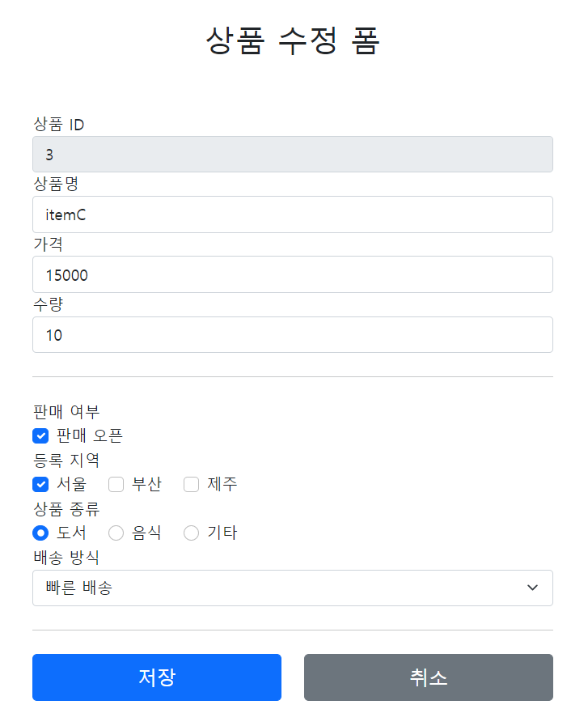588x709 pixels.
Task: Click the disabled 상품 ID field
Action: click(x=292, y=154)
